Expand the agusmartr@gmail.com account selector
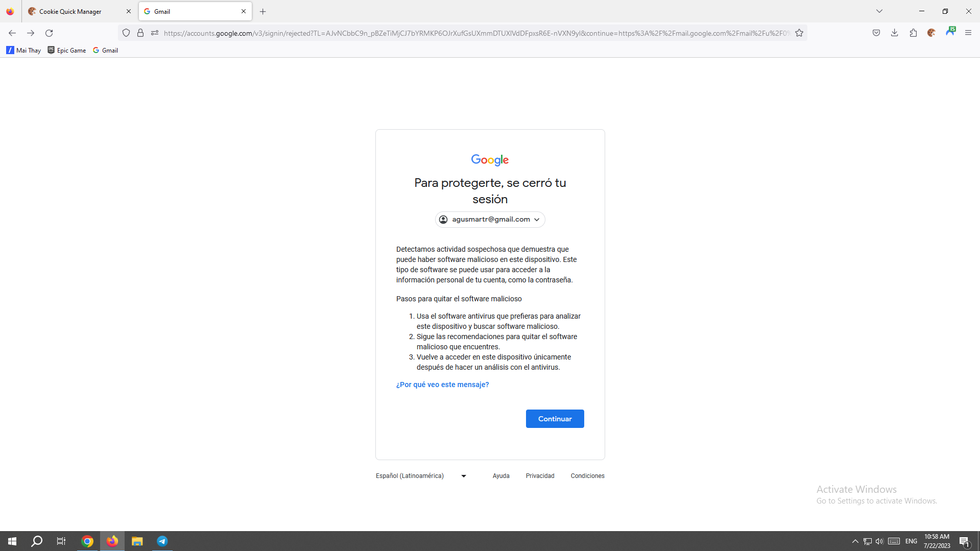The image size is (980, 551). coord(490,220)
